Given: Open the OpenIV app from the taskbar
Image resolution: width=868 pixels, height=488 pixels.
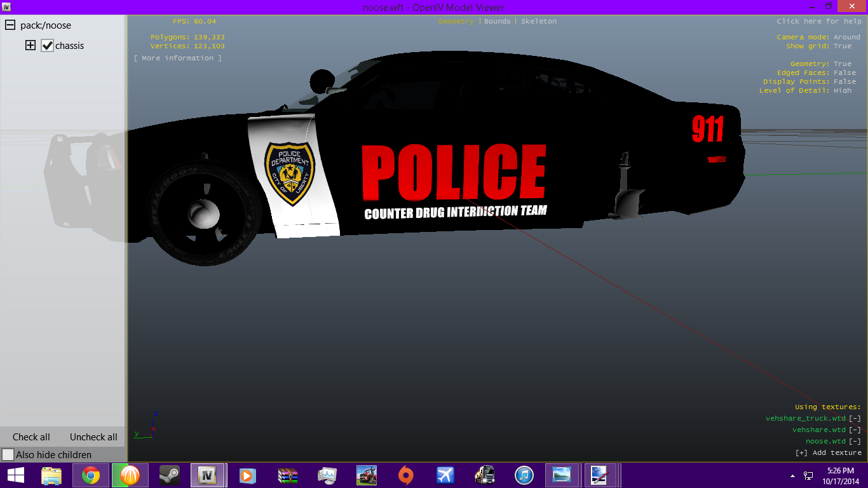Looking at the screenshot, I should (207, 475).
